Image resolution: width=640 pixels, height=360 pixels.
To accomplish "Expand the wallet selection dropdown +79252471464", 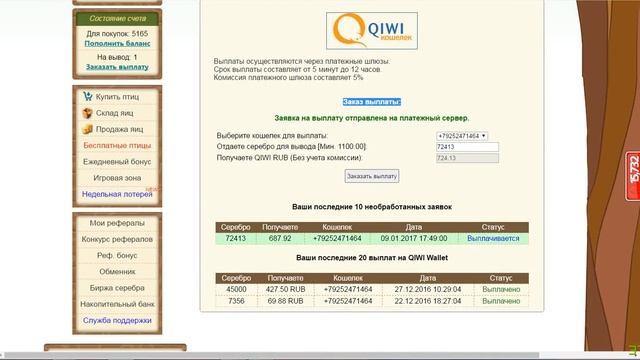I will (462, 136).
